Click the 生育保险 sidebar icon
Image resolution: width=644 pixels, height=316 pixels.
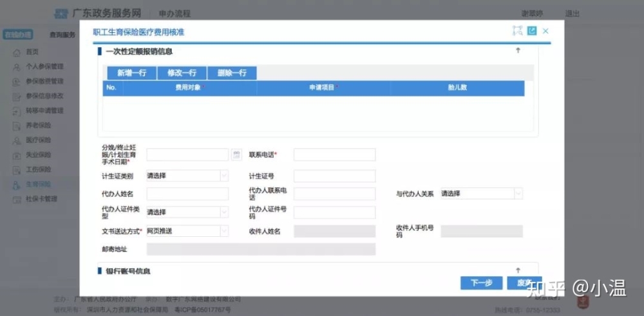(17, 185)
